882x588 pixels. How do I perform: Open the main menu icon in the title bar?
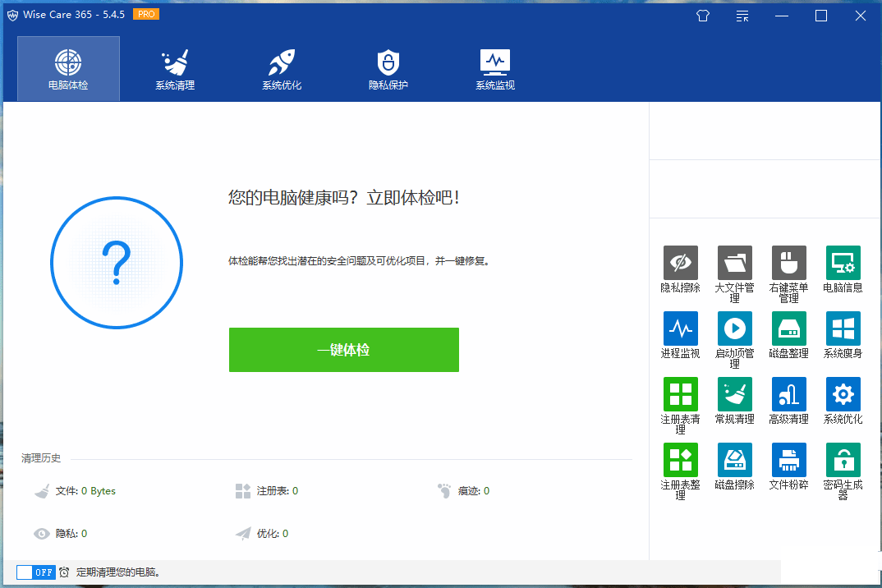pos(742,16)
